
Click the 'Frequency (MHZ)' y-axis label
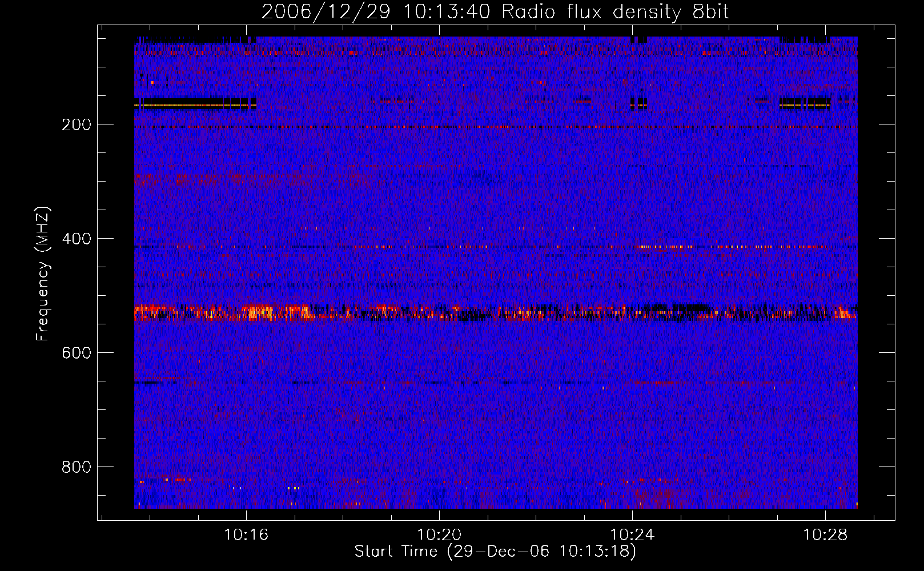(x=43, y=274)
